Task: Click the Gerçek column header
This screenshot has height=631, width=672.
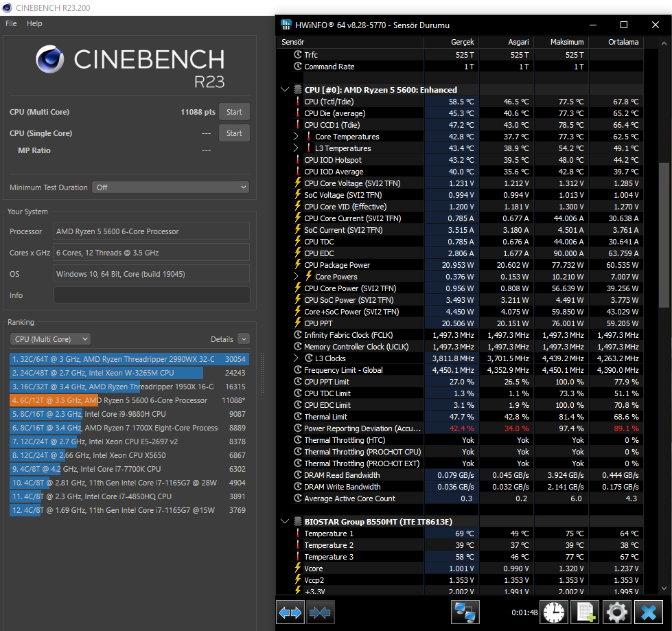Action: [451, 42]
